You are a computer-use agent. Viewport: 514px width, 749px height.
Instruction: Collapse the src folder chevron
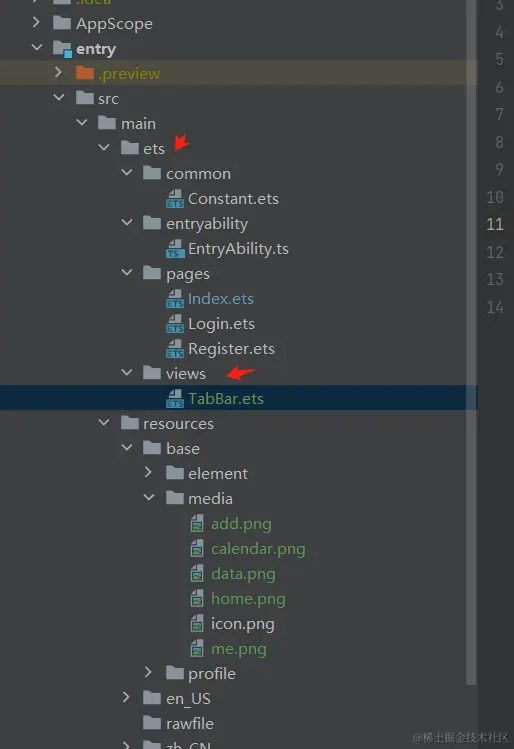tap(59, 97)
